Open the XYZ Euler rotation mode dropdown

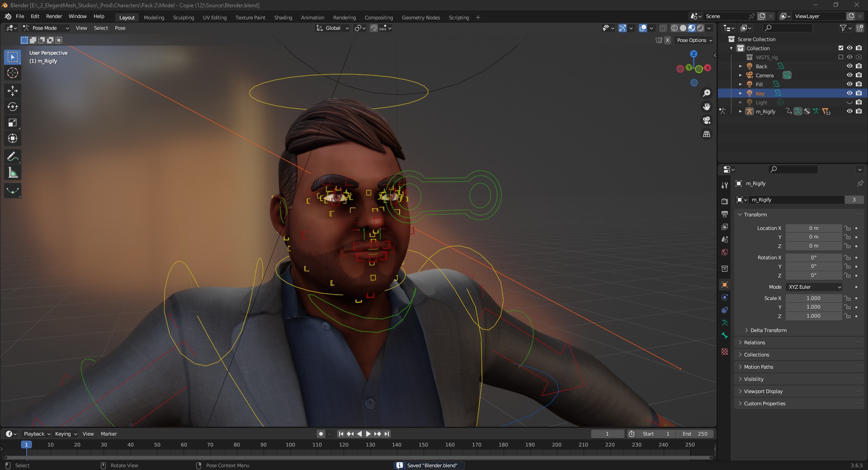(x=814, y=287)
